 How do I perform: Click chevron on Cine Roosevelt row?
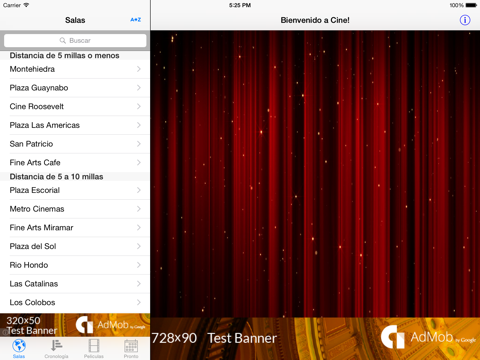[x=139, y=106]
